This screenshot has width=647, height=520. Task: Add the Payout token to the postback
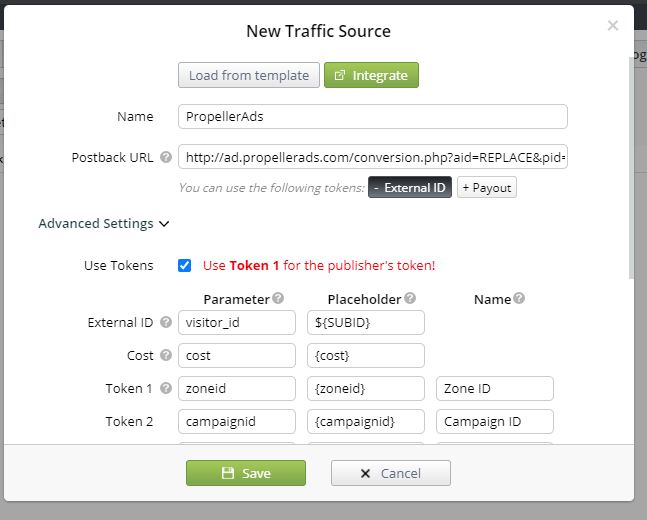tap(486, 187)
